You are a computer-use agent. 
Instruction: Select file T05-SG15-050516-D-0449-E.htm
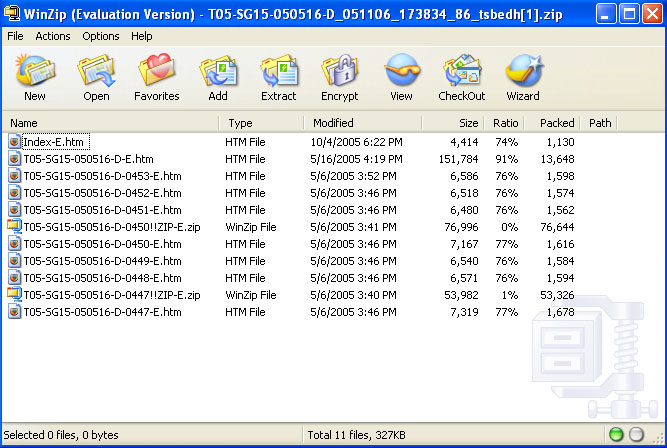pyautogui.click(x=103, y=261)
